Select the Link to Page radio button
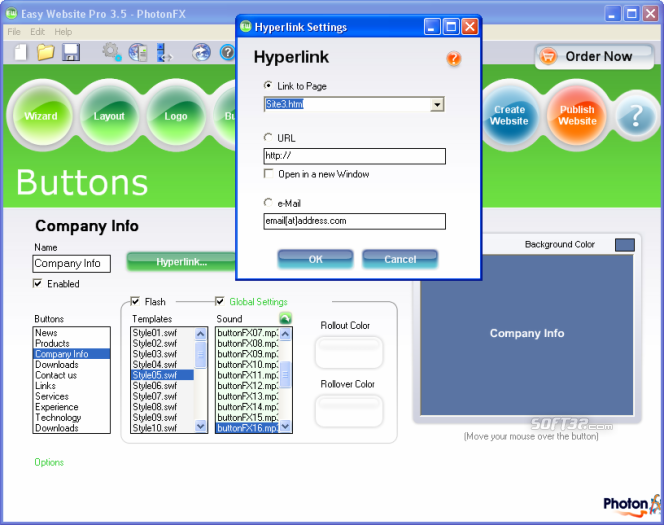664x525 pixels. point(268,86)
